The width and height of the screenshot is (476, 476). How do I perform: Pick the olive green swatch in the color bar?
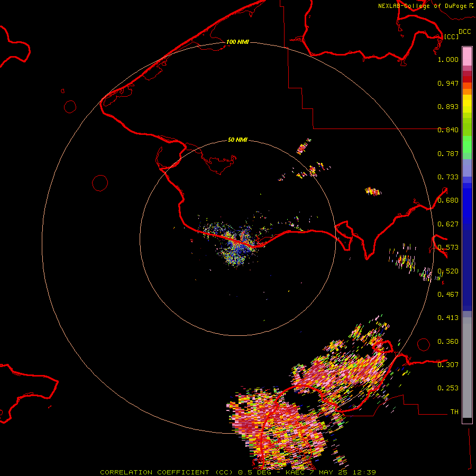tap(467, 126)
